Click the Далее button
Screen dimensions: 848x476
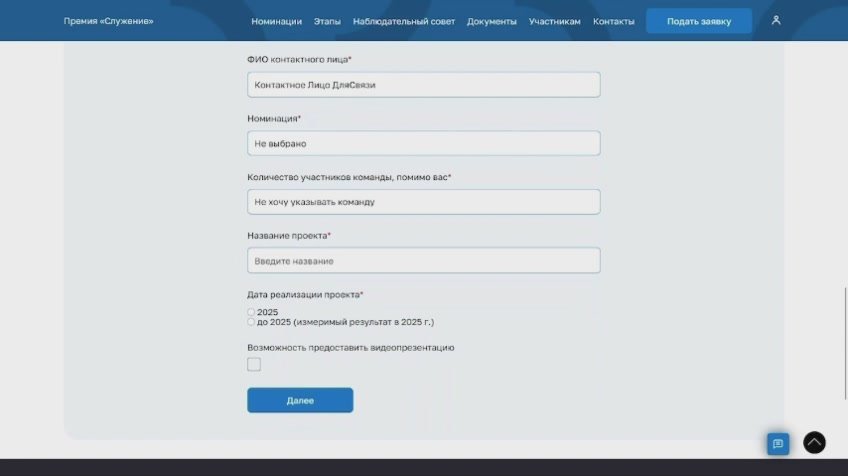click(x=300, y=400)
